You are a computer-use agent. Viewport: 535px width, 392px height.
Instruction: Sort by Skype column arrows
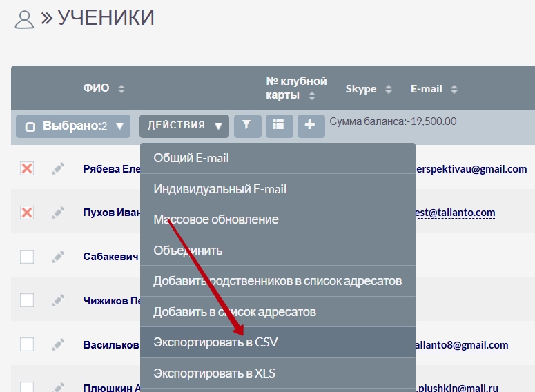[388, 90]
